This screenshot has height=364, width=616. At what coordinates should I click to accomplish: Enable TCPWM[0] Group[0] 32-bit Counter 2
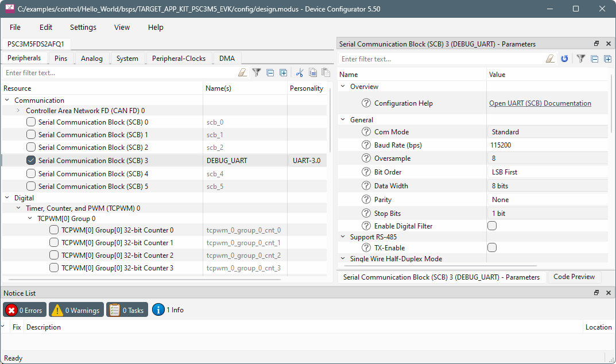tap(54, 255)
